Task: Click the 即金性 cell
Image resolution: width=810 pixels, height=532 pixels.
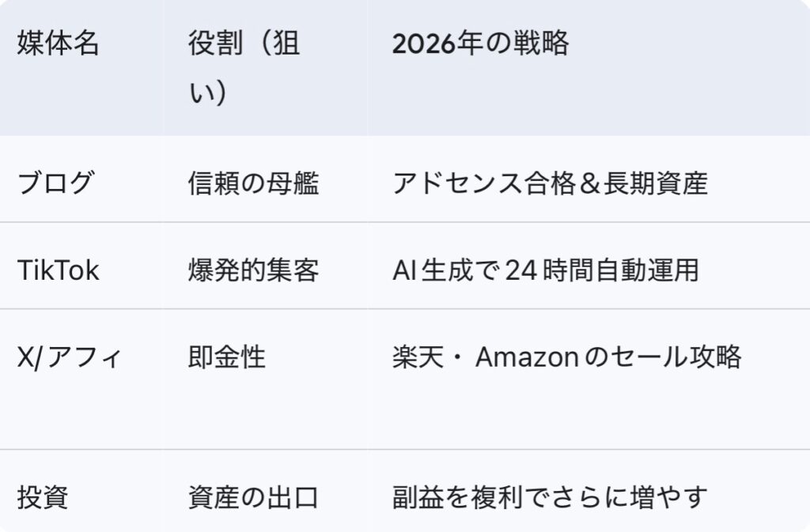Action: click(227, 357)
